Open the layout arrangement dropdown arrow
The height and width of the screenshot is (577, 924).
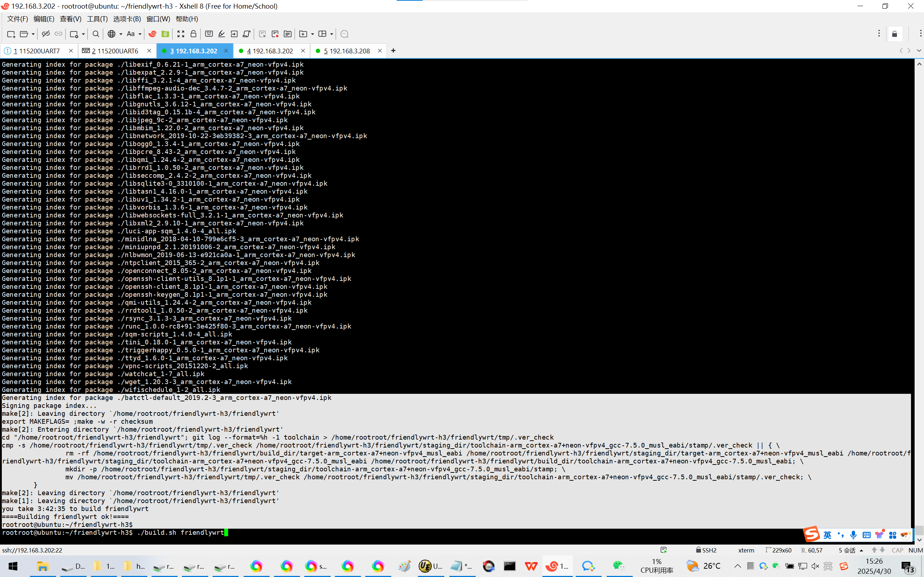click(x=331, y=34)
